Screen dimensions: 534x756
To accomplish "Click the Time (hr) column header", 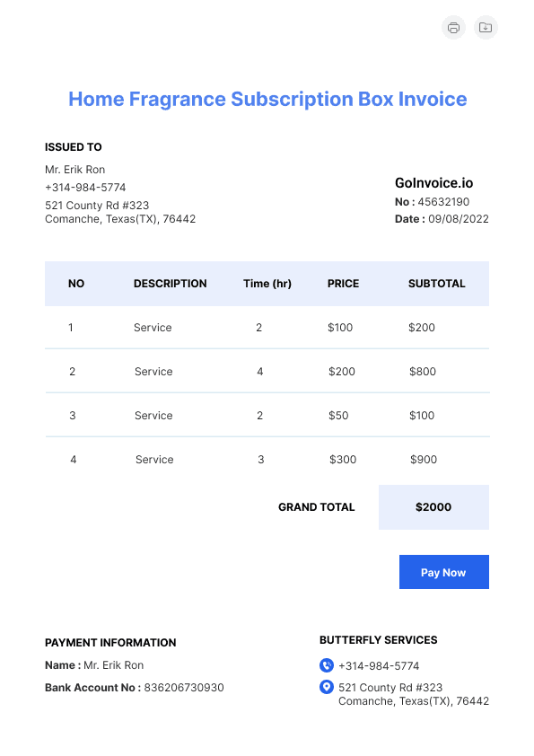I will pos(267,284).
